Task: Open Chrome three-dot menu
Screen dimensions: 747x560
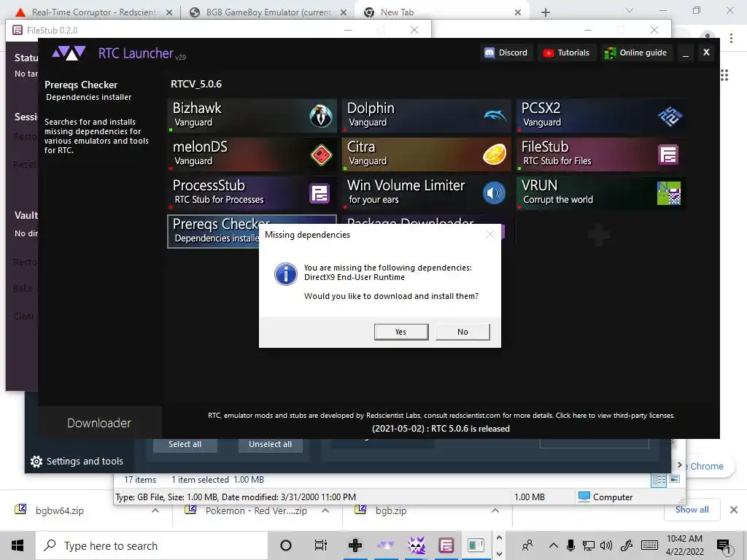Action: pyautogui.click(x=731, y=39)
